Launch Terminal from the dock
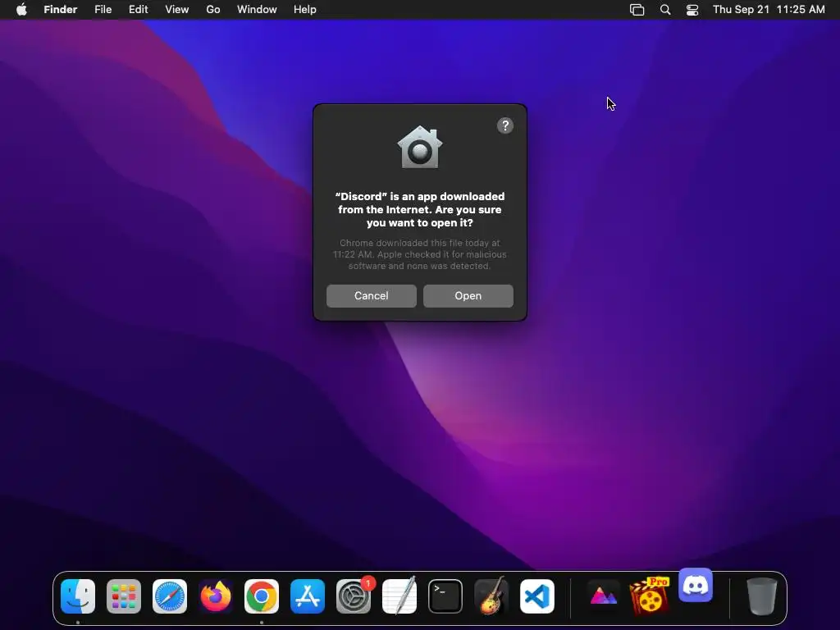This screenshot has width=840, height=630. pos(445,596)
